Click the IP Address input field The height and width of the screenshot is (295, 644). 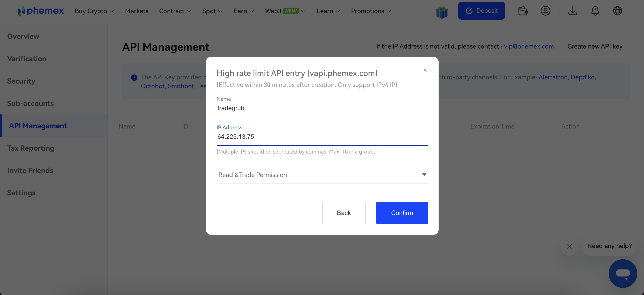[x=322, y=137]
